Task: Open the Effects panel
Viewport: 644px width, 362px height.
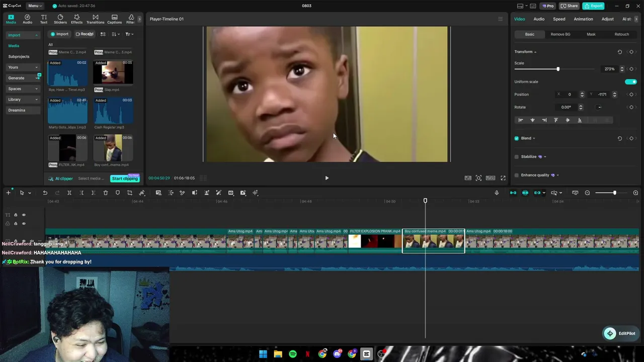Action: 76,19
